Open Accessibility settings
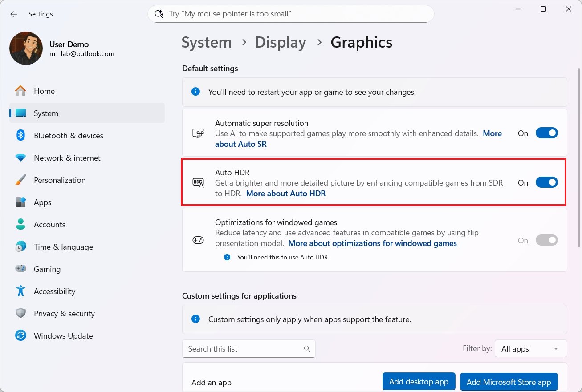582x392 pixels. point(87,291)
